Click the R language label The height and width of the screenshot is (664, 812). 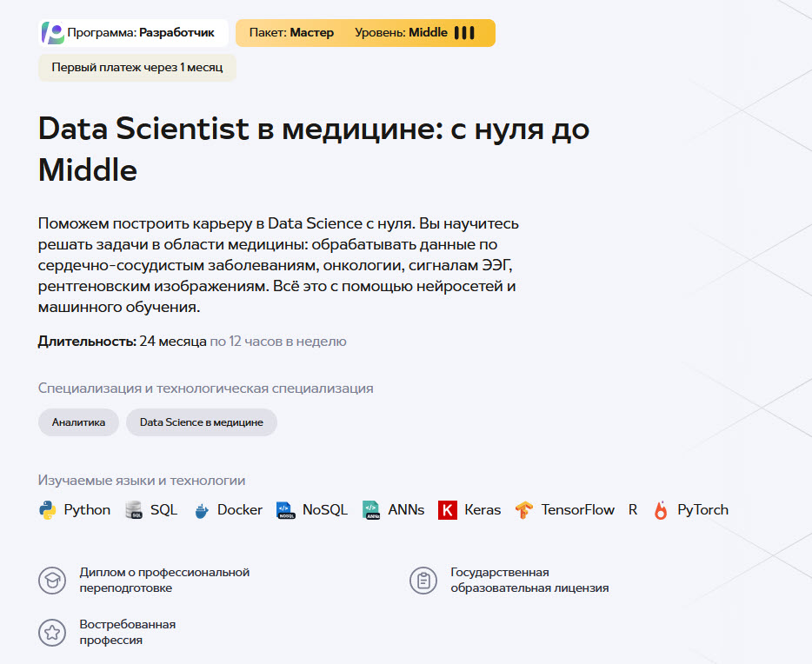point(633,510)
